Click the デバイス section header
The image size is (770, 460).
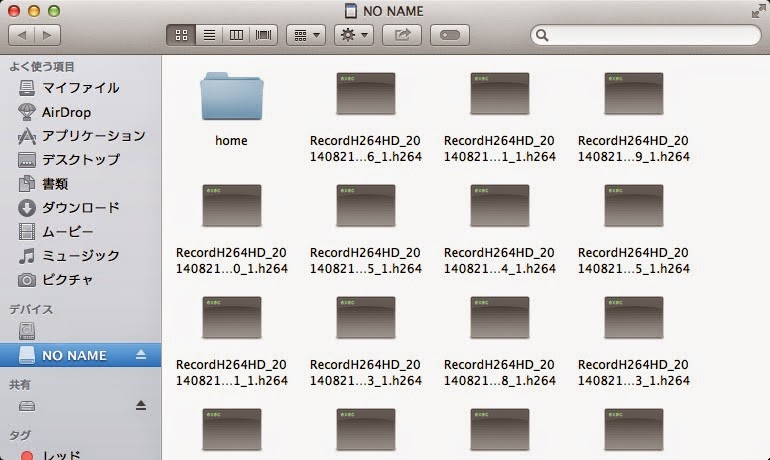pos(31,309)
